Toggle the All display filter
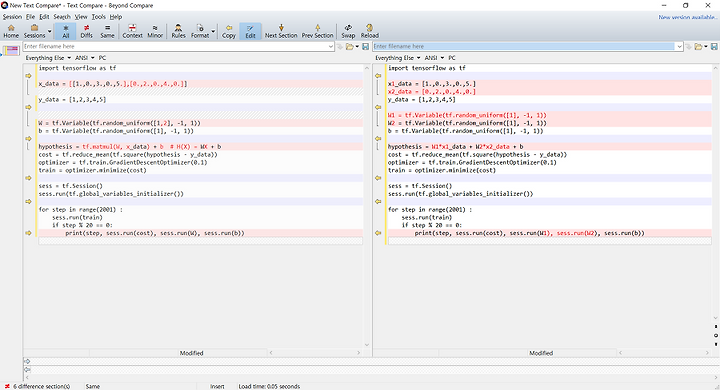720x390 pixels. coord(66,31)
